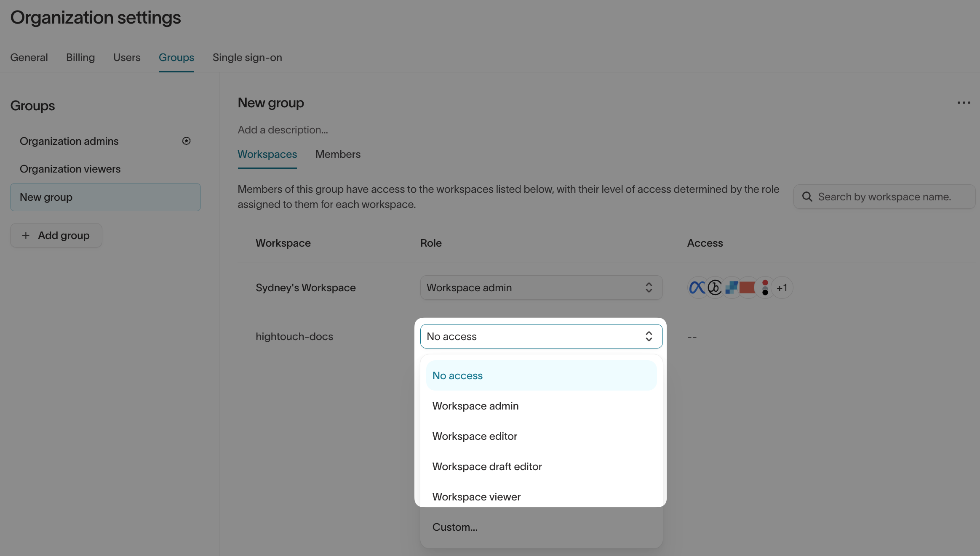The image size is (980, 556).
Task: Select Workspace draft editor role
Action: [487, 466]
